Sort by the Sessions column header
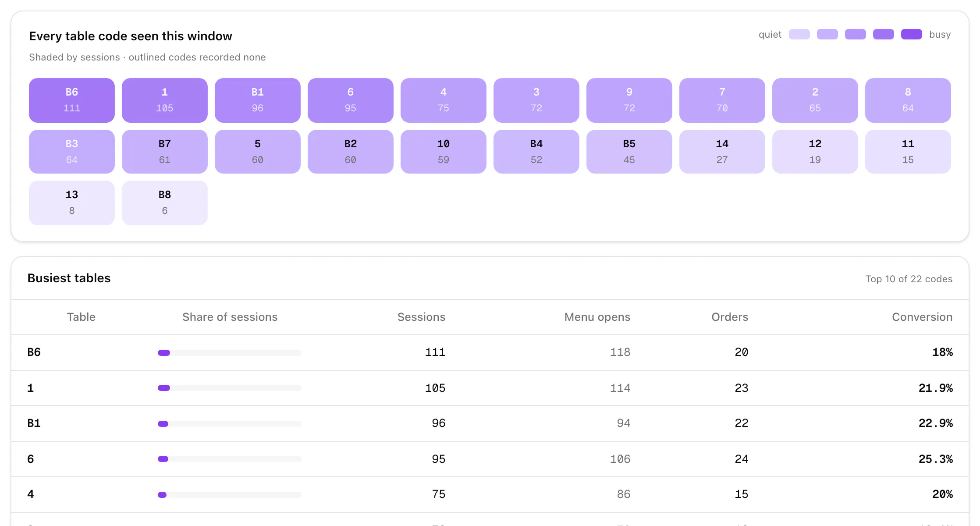The height and width of the screenshot is (526, 980). (x=421, y=317)
